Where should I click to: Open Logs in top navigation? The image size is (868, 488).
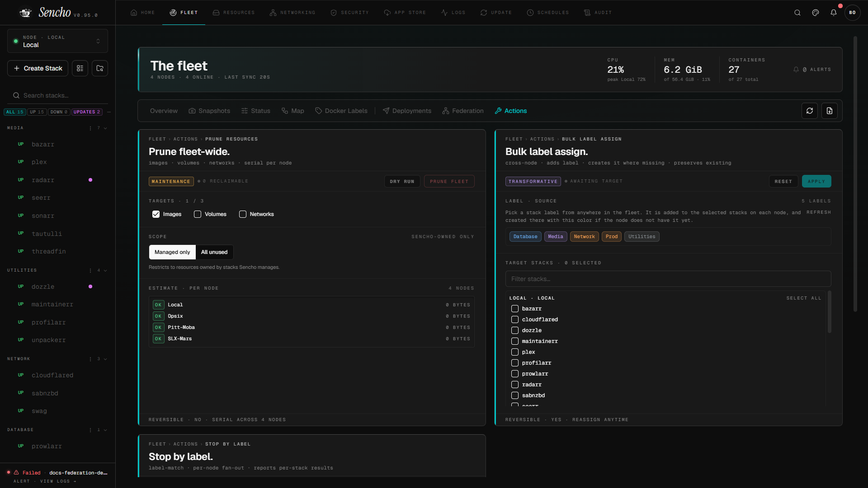453,13
